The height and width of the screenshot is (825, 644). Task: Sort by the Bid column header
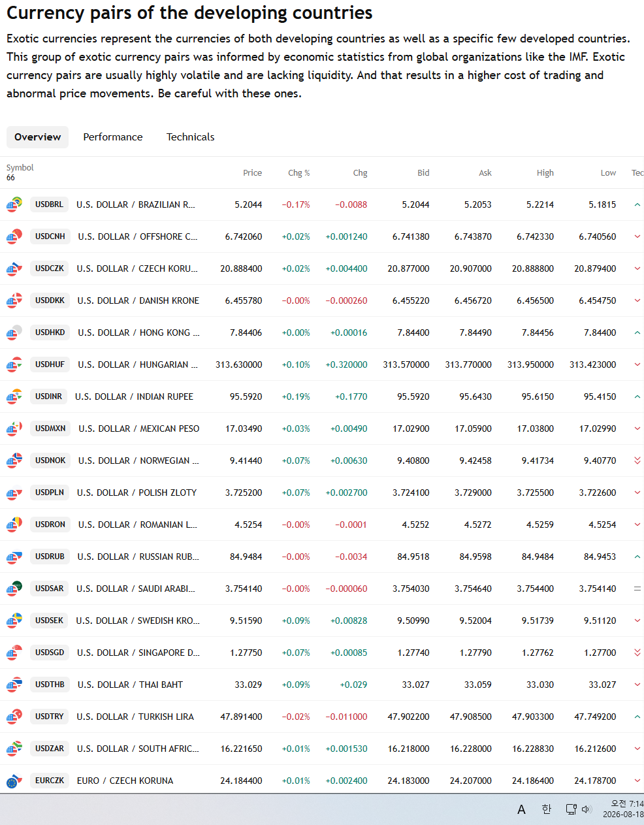(x=423, y=173)
